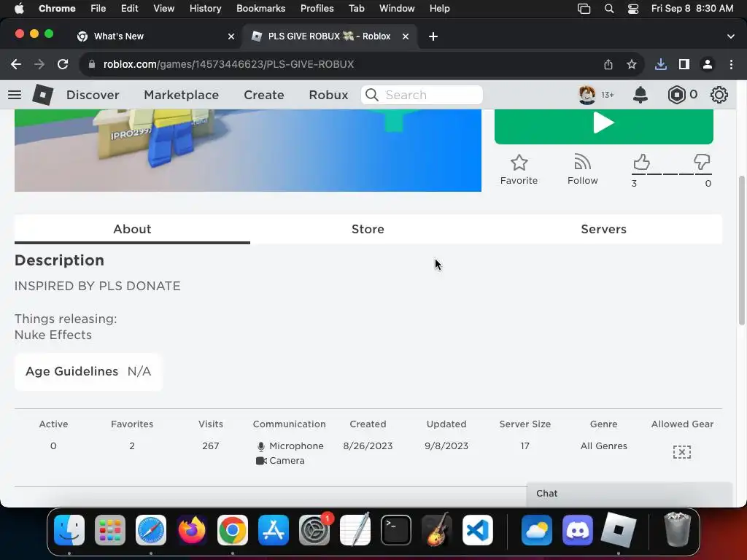Image resolution: width=747 pixels, height=560 pixels.
Task: Click the All Genres value
Action: [x=603, y=446]
